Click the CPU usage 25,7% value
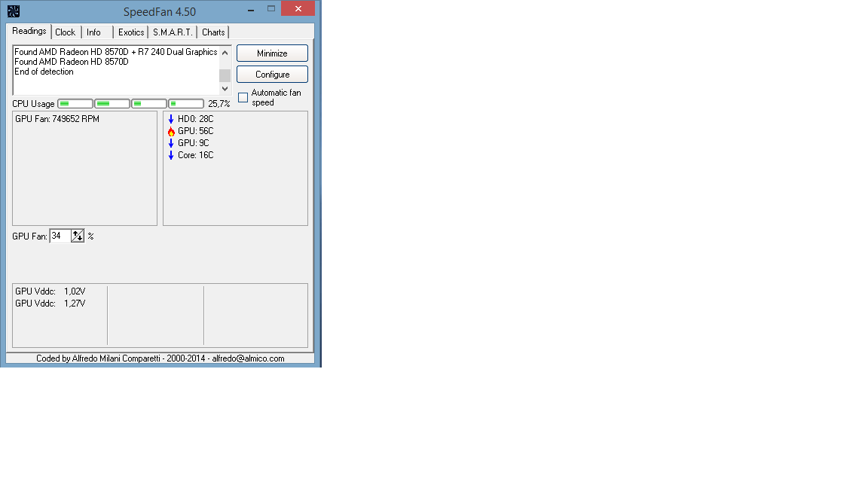The image size is (868, 488). (x=219, y=104)
